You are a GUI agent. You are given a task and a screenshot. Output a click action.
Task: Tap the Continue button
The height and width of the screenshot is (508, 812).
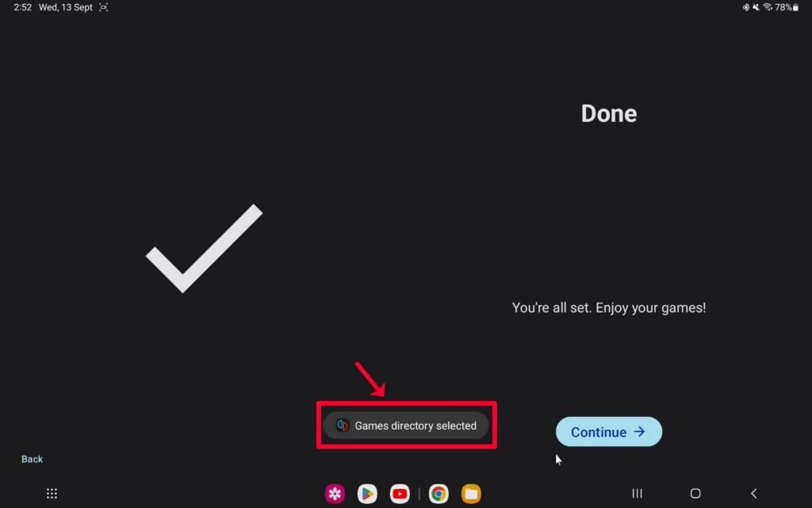[608, 431]
